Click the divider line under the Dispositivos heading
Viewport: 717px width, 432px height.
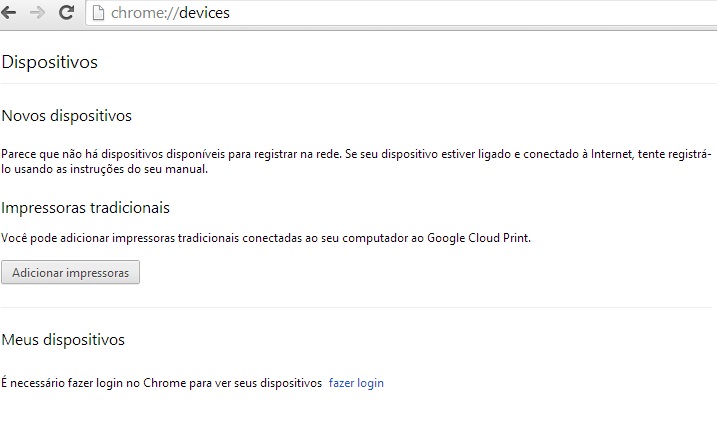[358, 83]
